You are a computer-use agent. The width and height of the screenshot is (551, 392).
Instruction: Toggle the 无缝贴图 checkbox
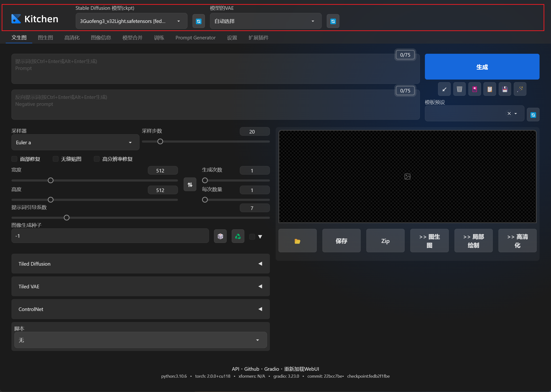click(x=55, y=159)
